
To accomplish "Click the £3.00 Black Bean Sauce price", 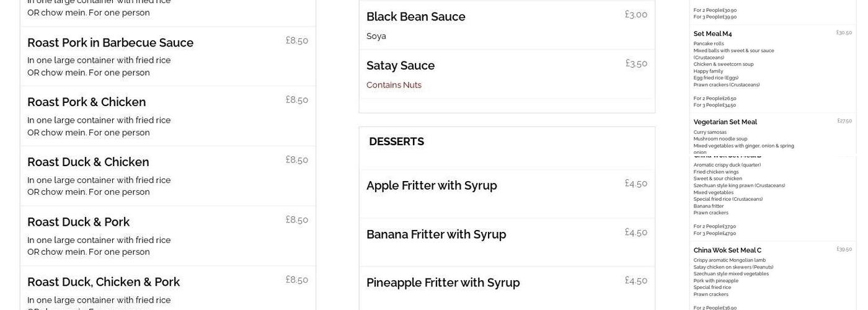I will pos(636,15).
